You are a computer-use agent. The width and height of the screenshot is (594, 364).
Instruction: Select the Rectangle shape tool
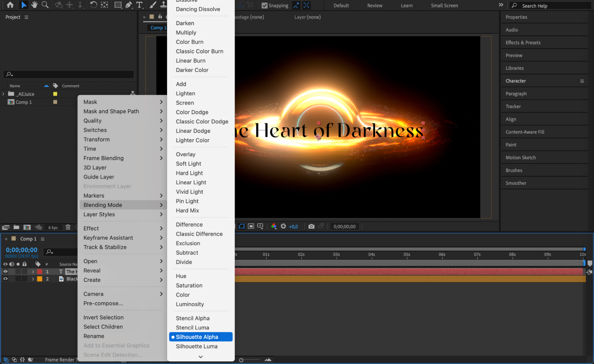coord(118,5)
